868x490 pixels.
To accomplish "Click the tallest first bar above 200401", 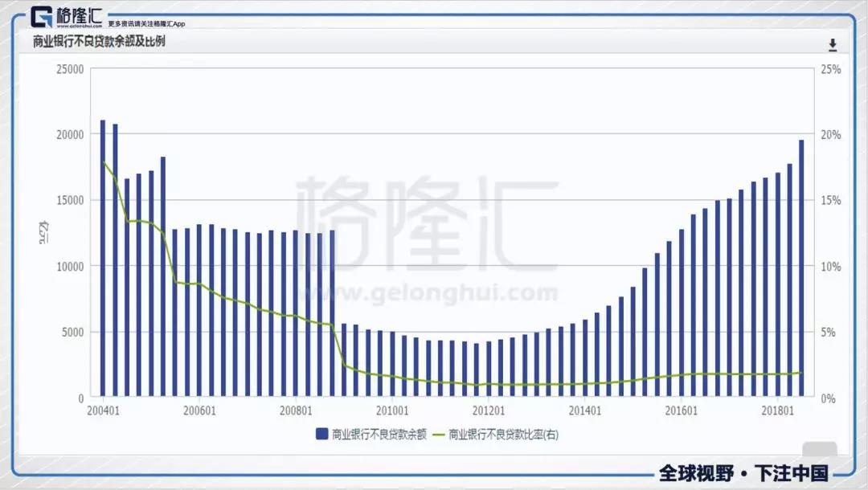I will tap(103, 259).
